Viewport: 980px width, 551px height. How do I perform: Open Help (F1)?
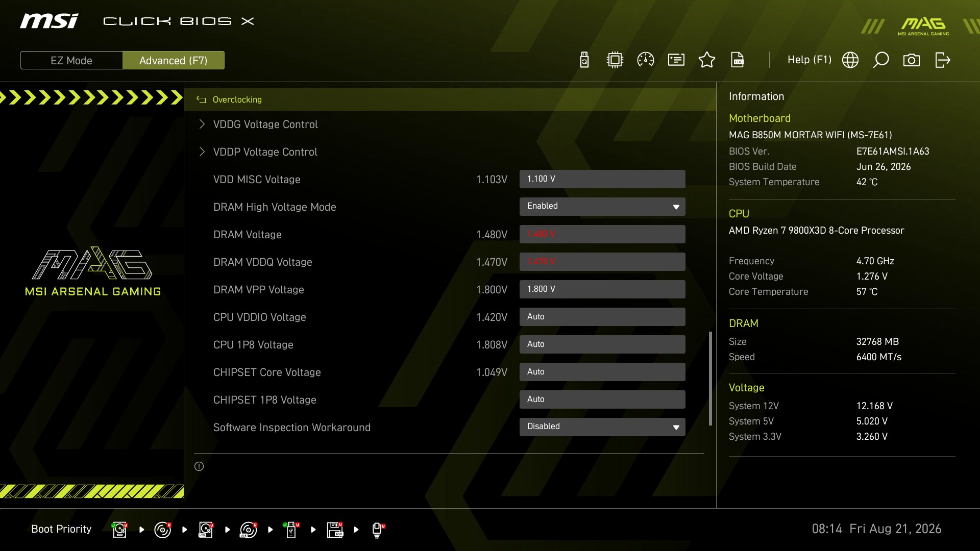coord(810,60)
